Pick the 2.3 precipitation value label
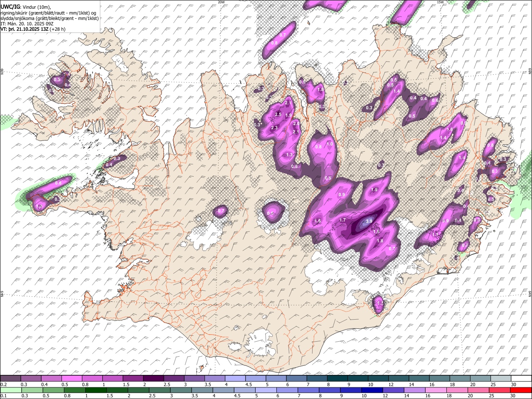 274,128
